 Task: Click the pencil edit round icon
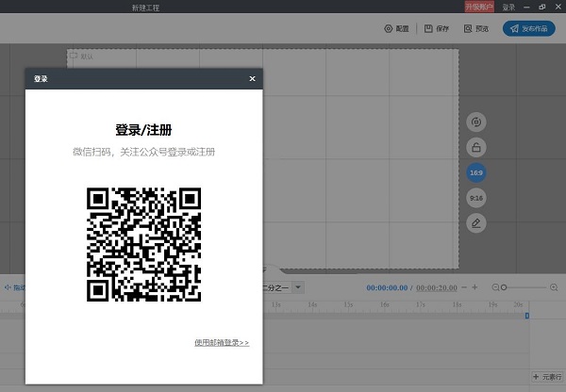(476, 223)
